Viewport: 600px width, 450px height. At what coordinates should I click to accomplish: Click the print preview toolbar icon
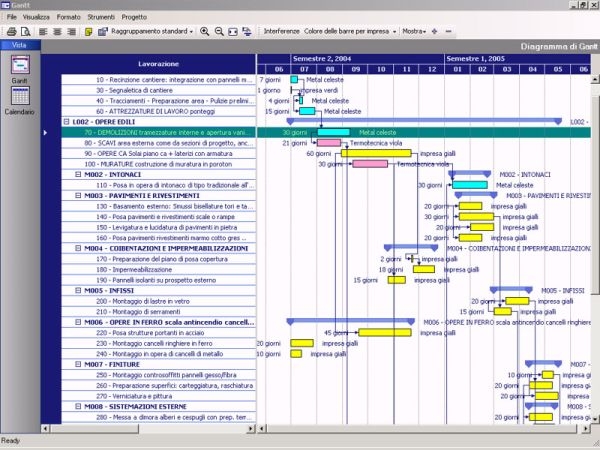click(25, 32)
